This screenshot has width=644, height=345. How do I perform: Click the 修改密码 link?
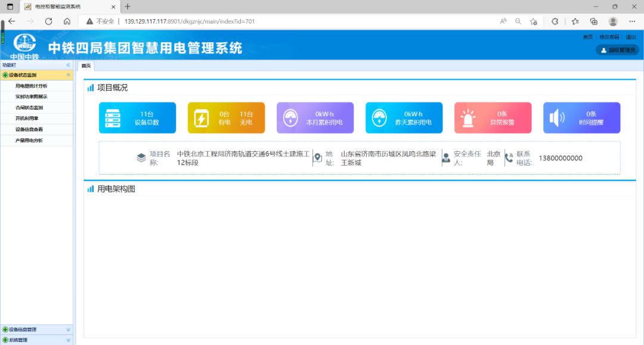tap(609, 37)
